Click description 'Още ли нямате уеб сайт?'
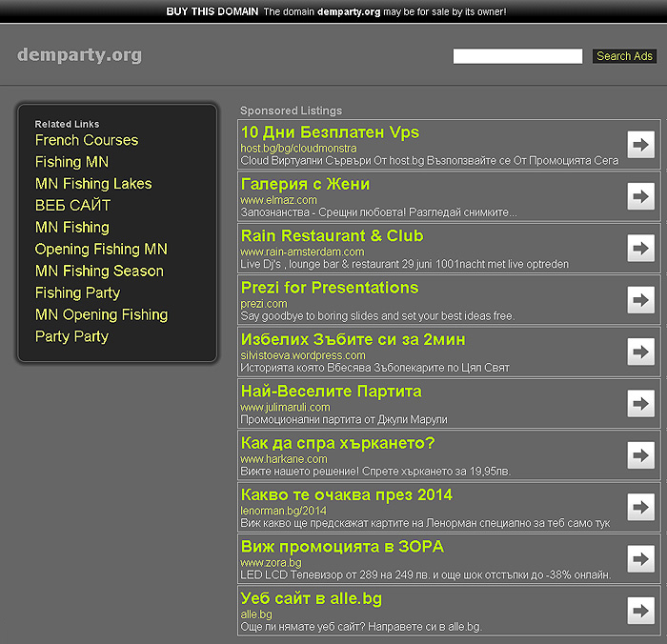 tap(361, 627)
